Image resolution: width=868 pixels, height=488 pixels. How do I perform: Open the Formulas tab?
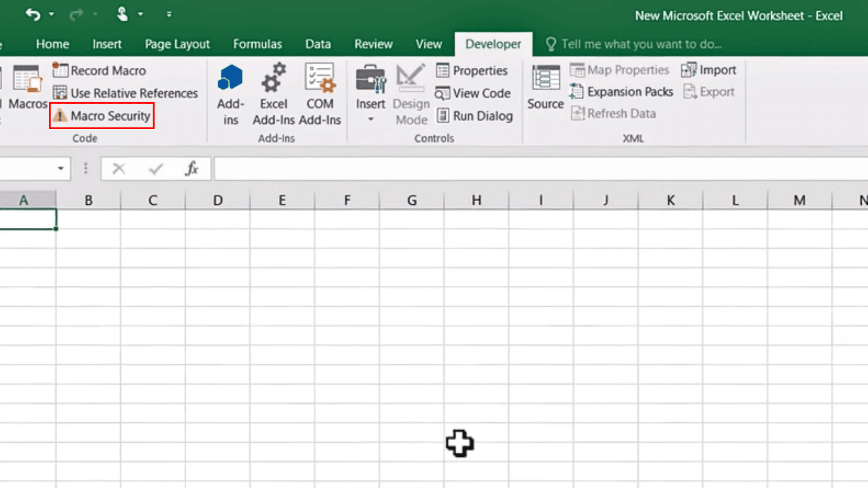click(x=257, y=44)
